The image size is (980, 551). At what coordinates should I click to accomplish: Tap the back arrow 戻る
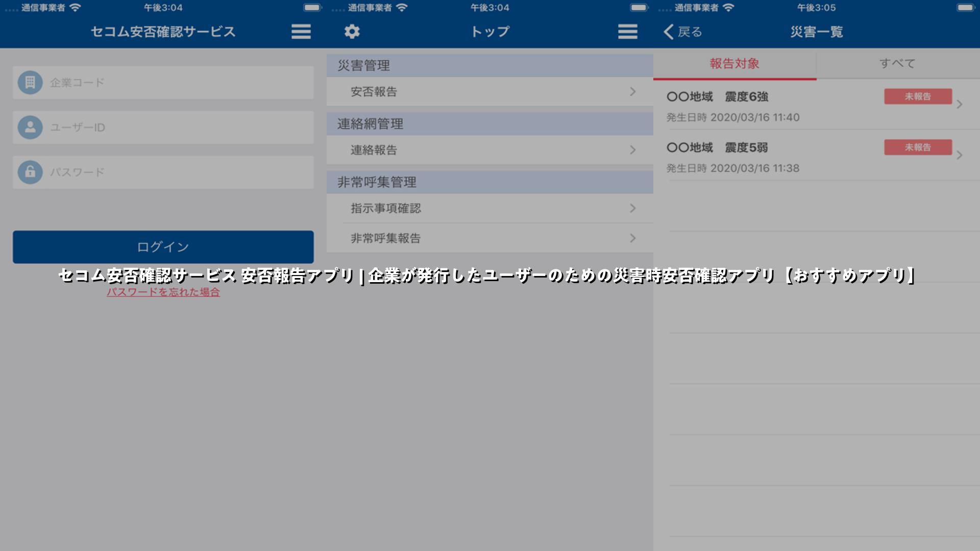pos(682,32)
